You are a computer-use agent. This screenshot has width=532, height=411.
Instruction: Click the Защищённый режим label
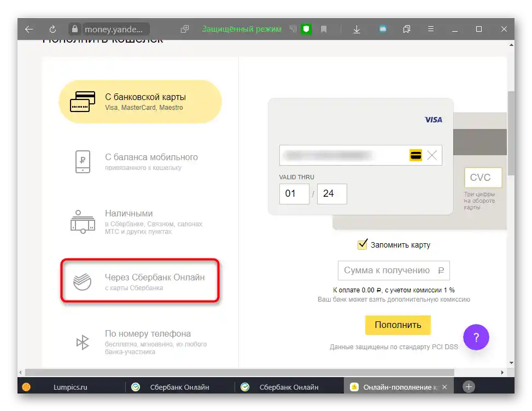click(x=242, y=29)
